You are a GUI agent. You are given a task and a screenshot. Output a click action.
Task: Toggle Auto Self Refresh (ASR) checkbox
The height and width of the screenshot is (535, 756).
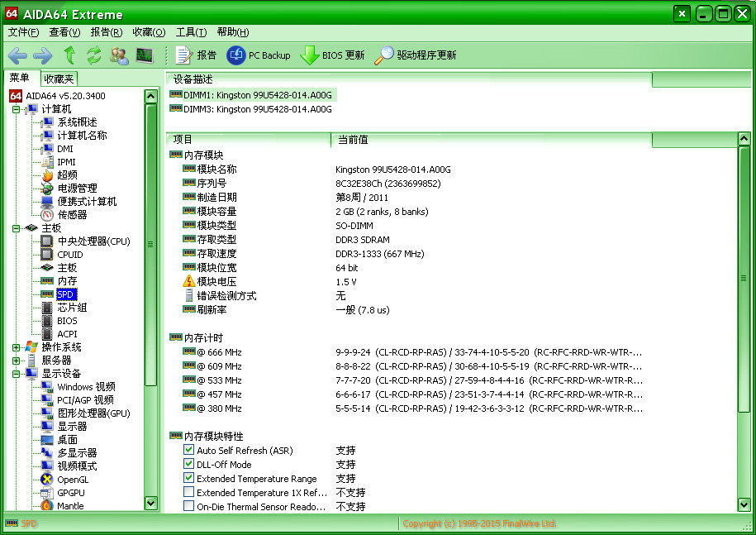[x=189, y=450]
